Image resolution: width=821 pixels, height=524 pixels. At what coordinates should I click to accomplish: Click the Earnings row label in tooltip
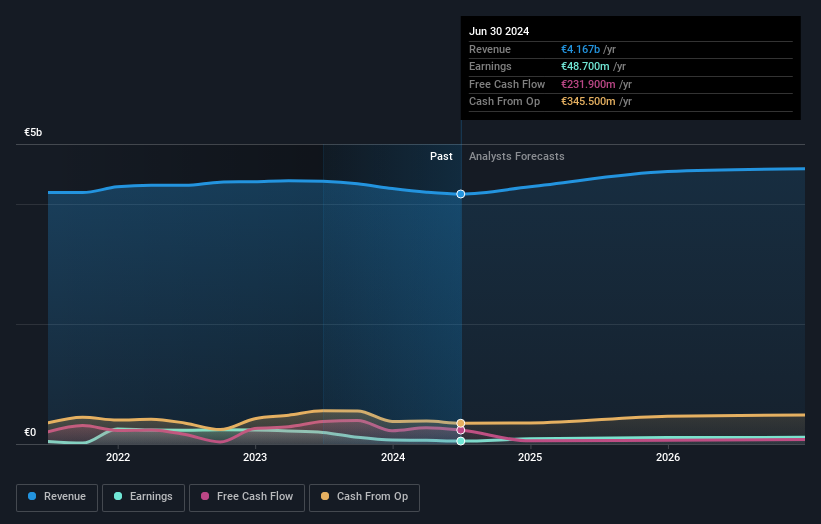490,66
